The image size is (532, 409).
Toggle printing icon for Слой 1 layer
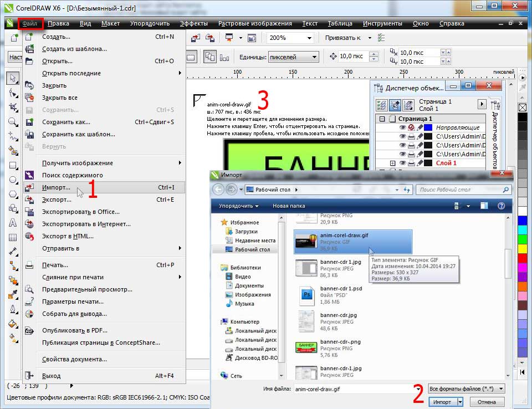click(412, 163)
